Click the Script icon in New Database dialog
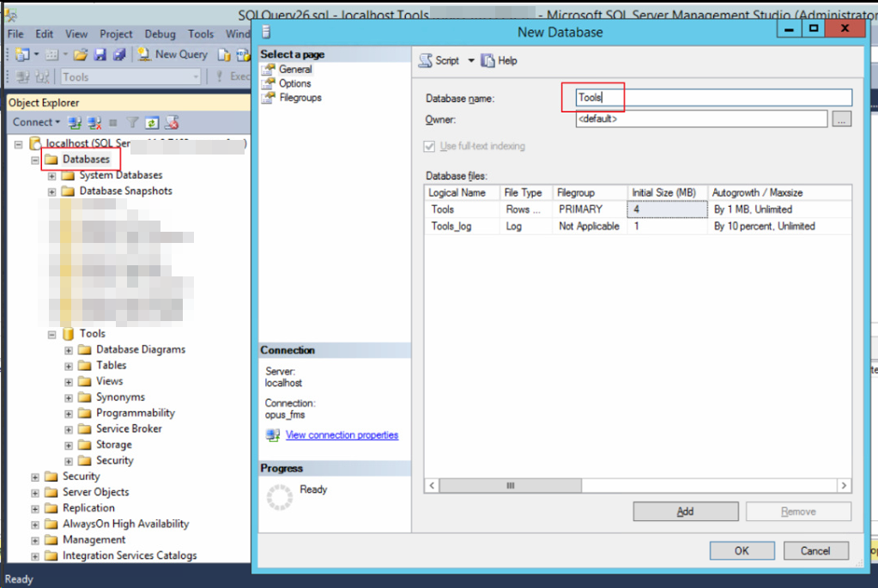 426,60
